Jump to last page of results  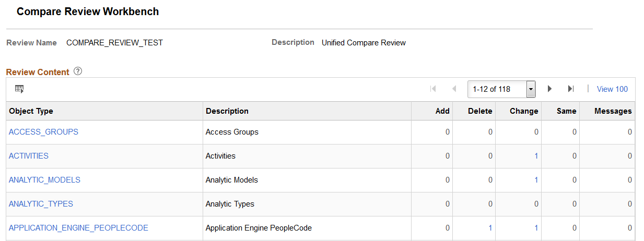click(571, 89)
